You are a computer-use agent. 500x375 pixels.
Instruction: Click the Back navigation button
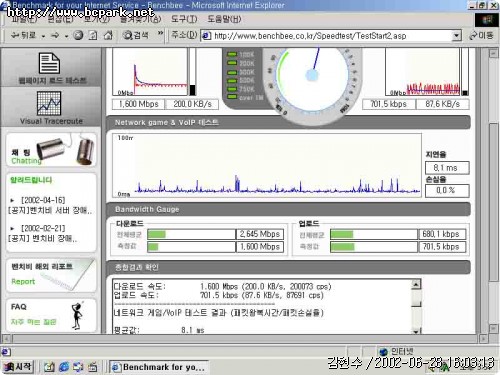pos(23,35)
